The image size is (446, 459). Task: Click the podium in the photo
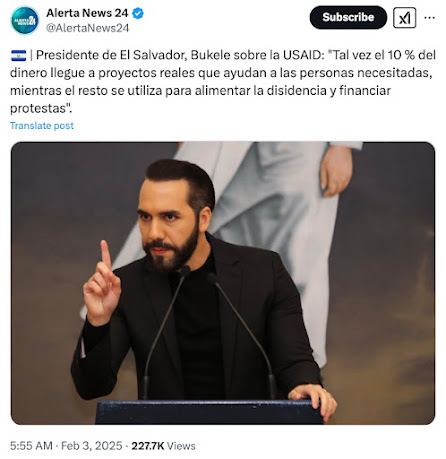coord(209,412)
